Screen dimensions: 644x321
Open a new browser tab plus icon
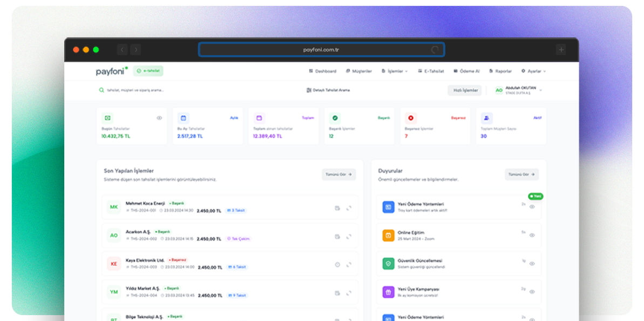561,50
